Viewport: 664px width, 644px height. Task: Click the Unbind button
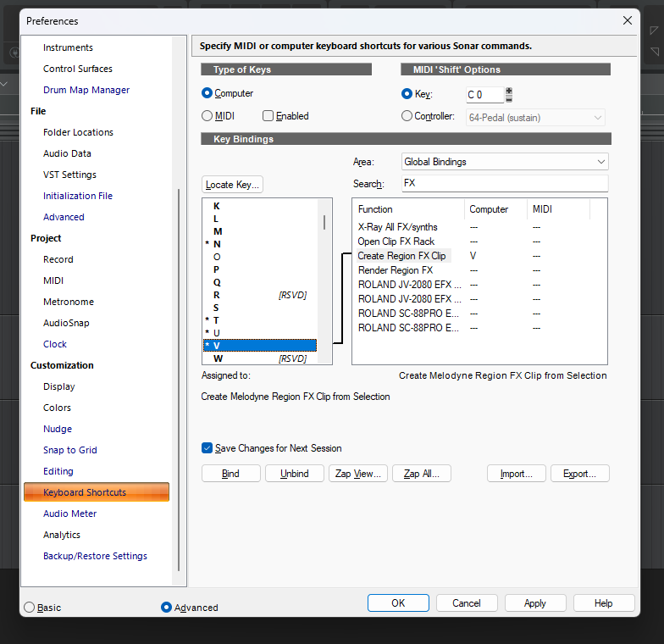pos(295,473)
